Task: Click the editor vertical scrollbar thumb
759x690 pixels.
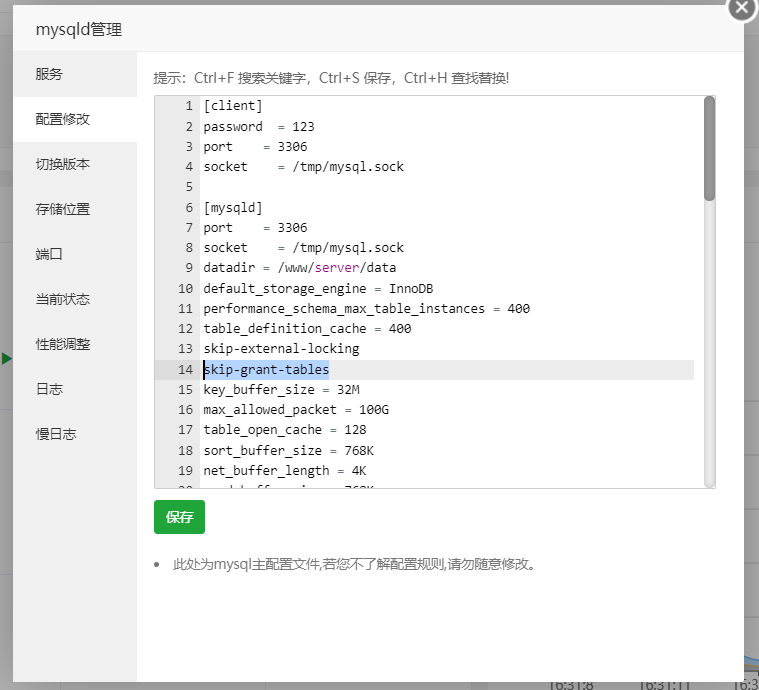Action: click(709, 148)
